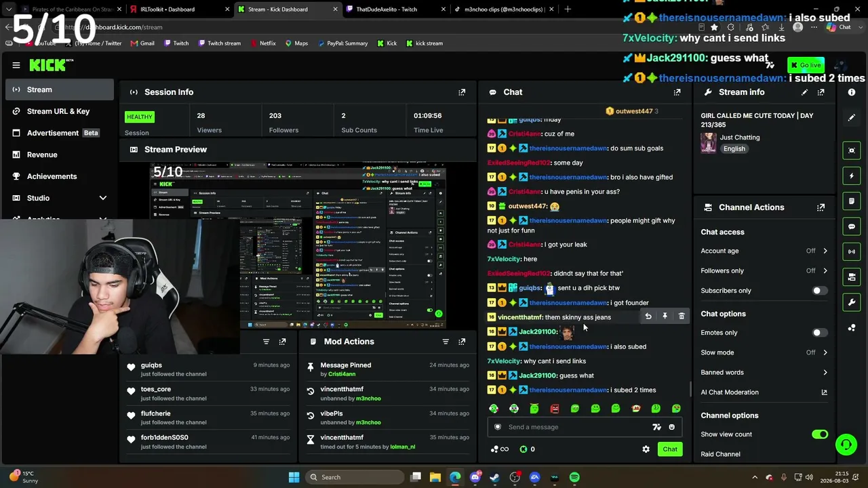
Task: Click the Sub Counts value 2
Action: pos(343,116)
